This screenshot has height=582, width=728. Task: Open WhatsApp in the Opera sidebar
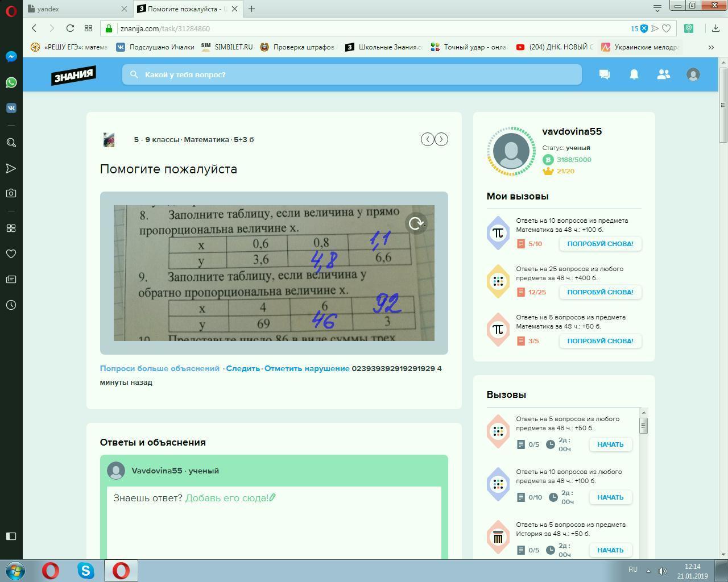coord(11,82)
